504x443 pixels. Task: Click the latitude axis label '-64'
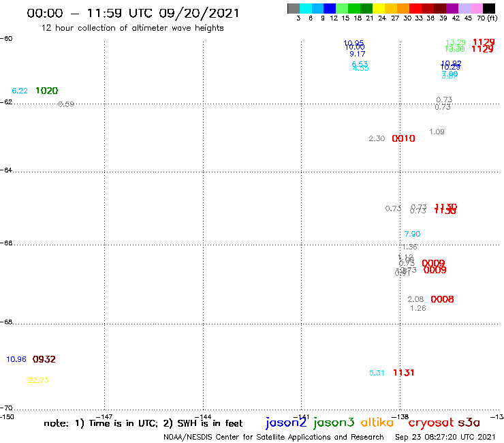[6, 170]
